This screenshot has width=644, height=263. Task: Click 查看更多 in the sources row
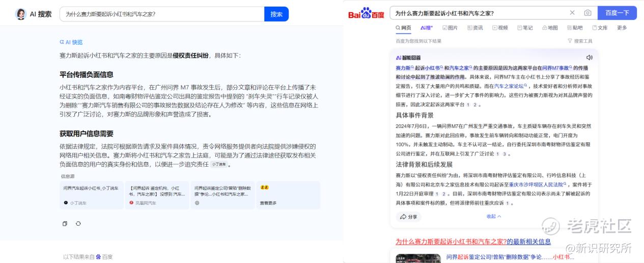[268, 203]
